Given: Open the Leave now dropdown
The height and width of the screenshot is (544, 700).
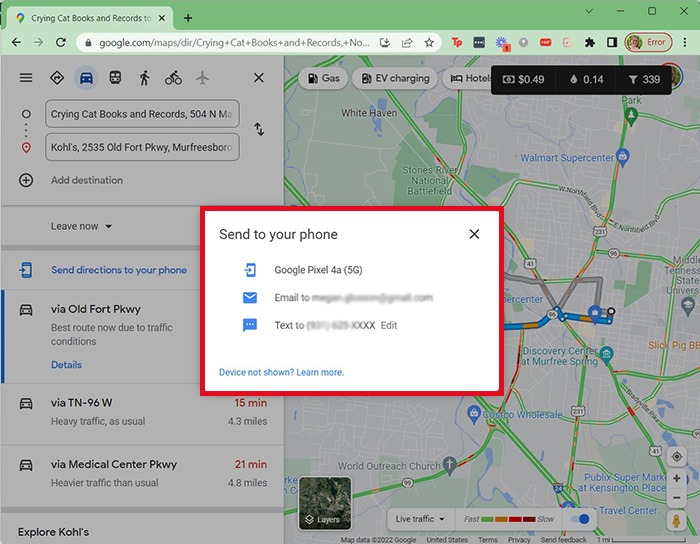Looking at the screenshot, I should [x=81, y=226].
